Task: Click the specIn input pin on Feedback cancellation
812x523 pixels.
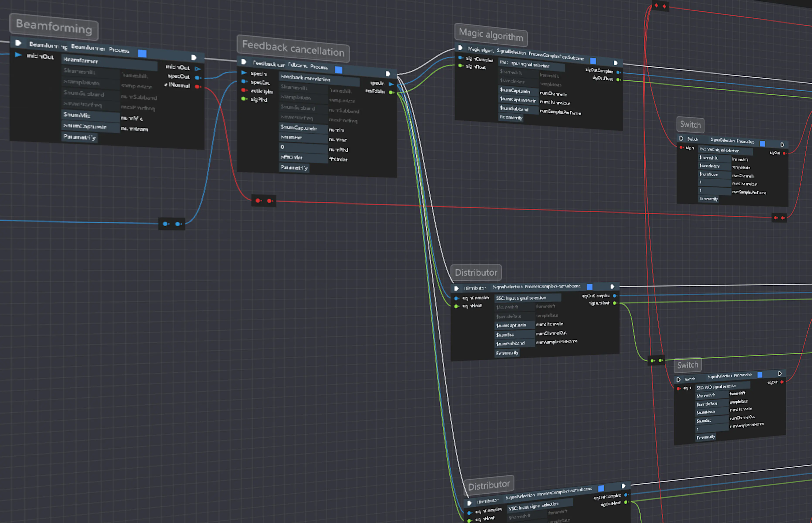Action: [244, 73]
